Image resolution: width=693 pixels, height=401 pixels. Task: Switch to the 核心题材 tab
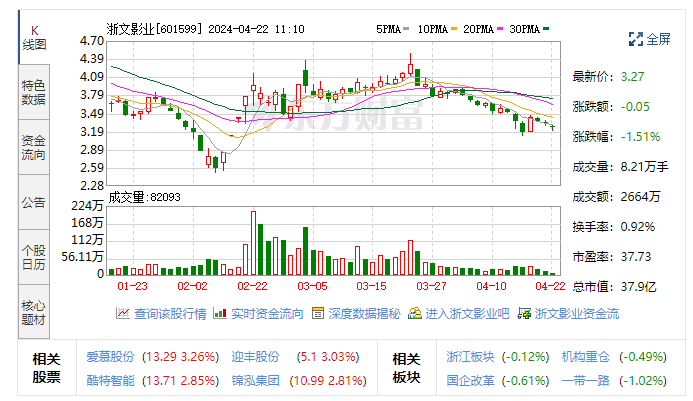pyautogui.click(x=34, y=312)
